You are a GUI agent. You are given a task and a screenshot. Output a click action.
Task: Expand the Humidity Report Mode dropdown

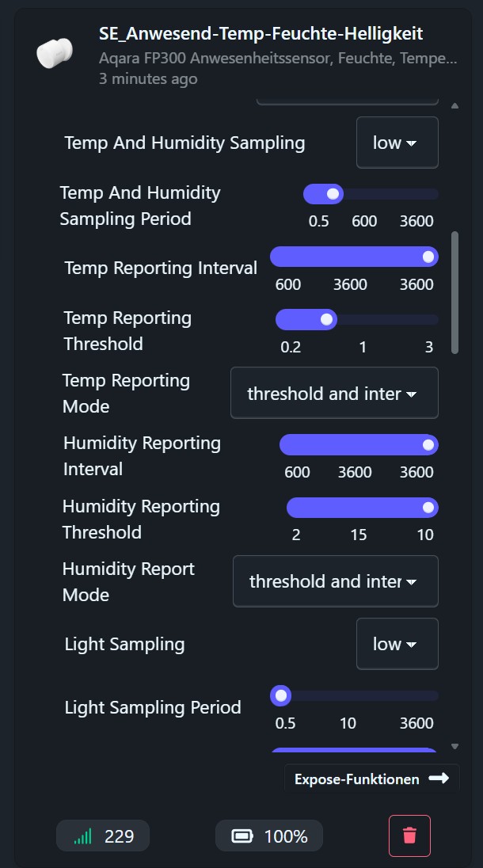(x=335, y=581)
